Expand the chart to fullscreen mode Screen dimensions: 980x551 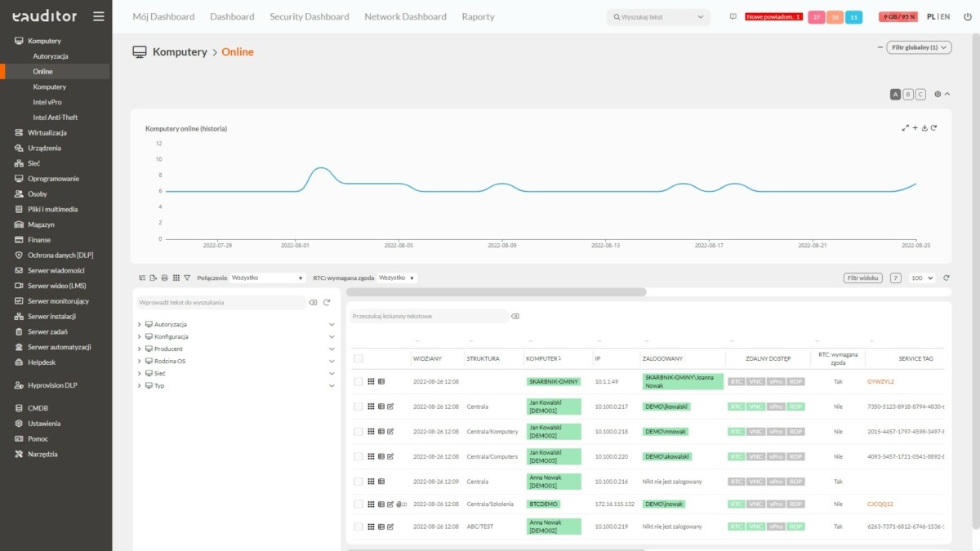click(x=905, y=127)
